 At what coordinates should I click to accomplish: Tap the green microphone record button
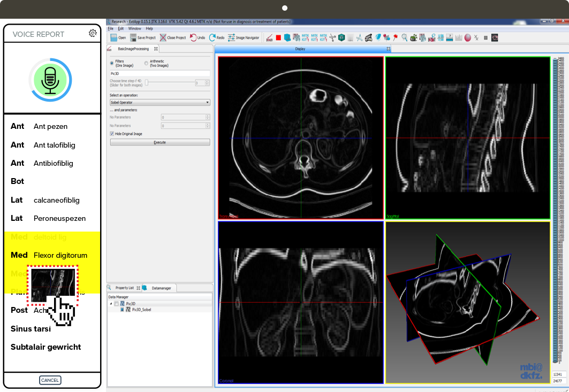pos(50,79)
